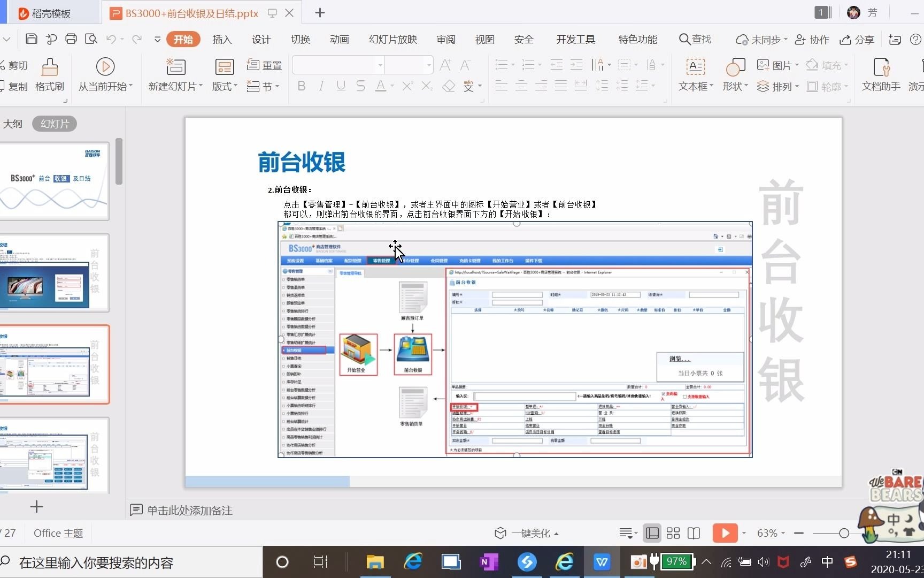The width and height of the screenshot is (924, 578).
Task: Open the Fill 填充 dropdown
Action: click(827, 65)
